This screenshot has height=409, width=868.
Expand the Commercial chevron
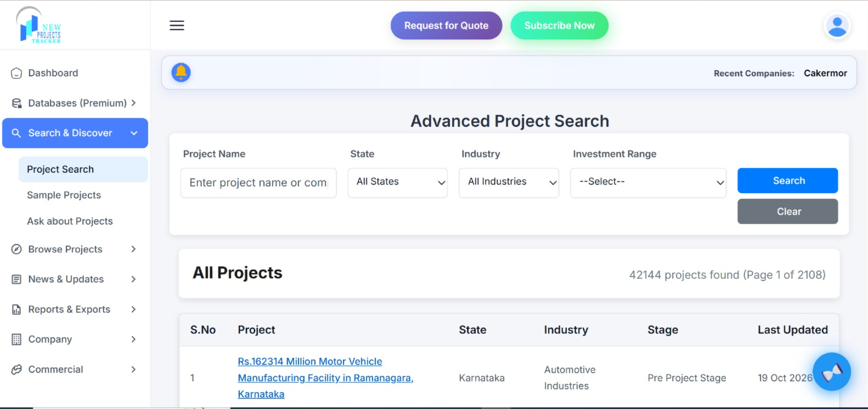[x=133, y=369]
